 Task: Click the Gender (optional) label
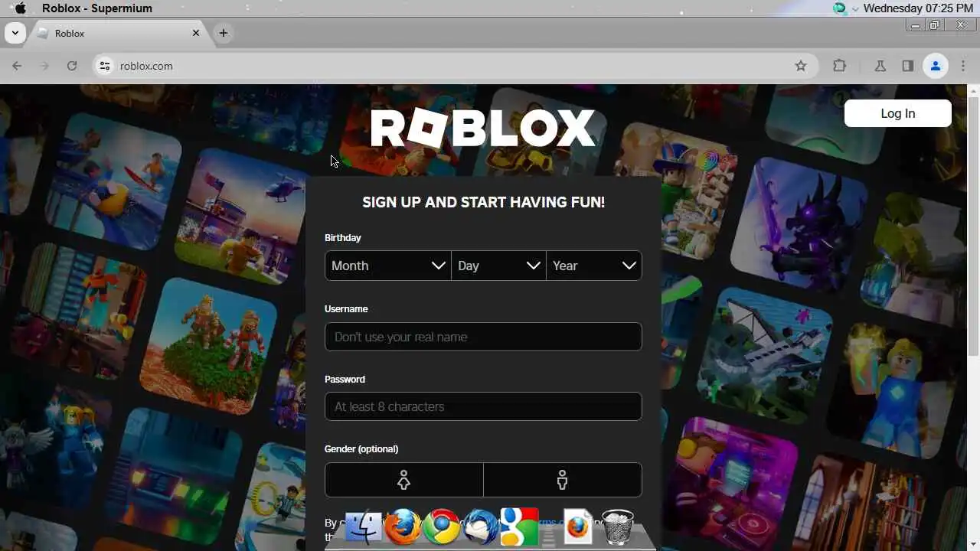pyautogui.click(x=361, y=449)
